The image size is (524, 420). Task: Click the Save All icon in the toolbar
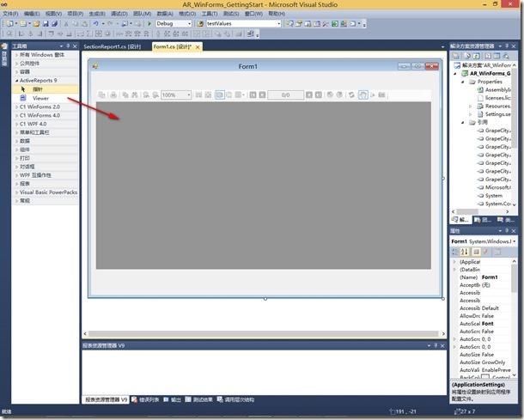tap(54, 24)
